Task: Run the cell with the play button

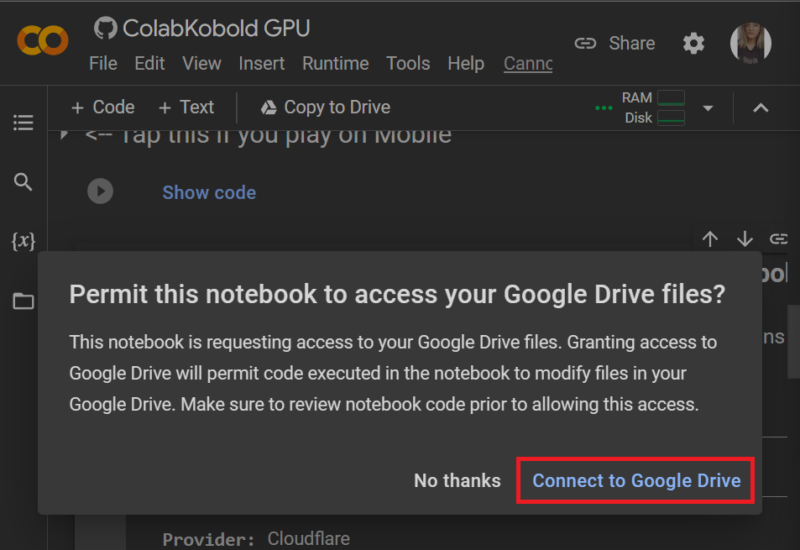Action: point(100,191)
